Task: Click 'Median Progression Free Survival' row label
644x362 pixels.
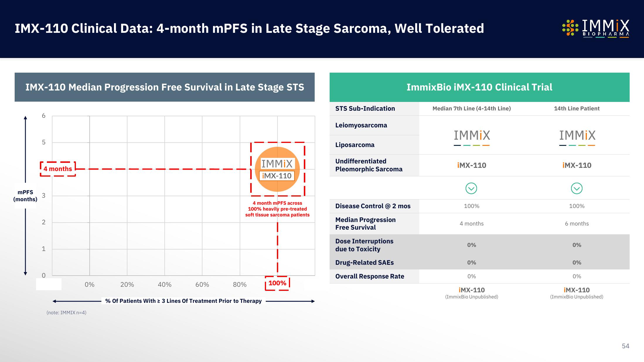Action: [x=365, y=223]
